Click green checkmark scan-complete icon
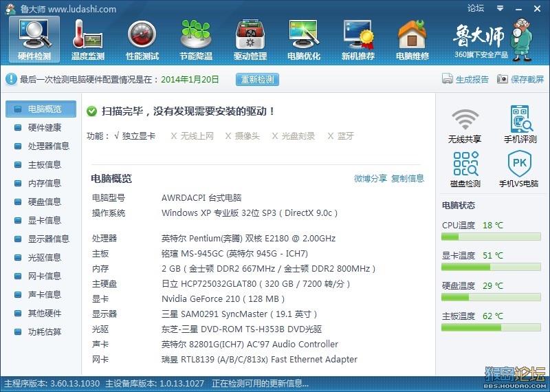This screenshot has height=392, width=550. (91, 111)
